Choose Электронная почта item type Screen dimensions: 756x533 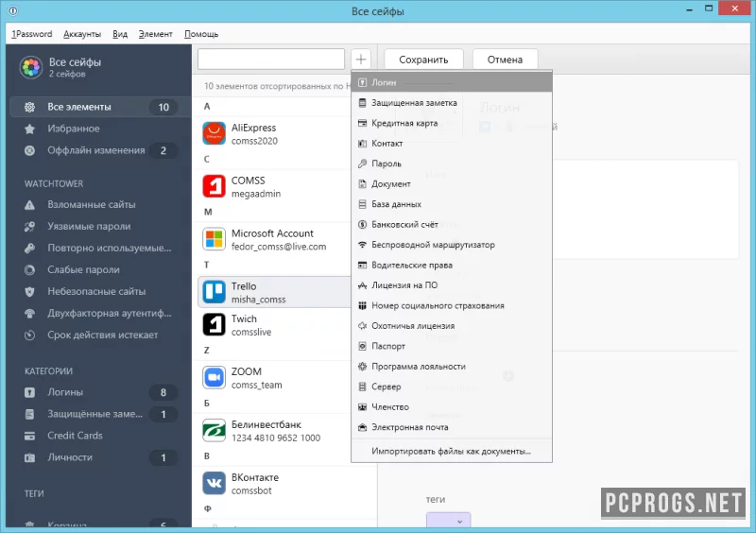pyautogui.click(x=452, y=427)
